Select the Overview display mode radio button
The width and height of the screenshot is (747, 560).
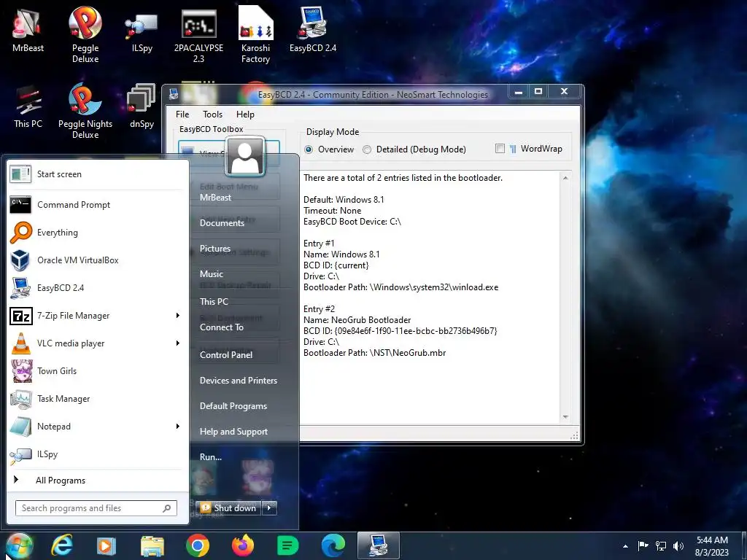(309, 149)
